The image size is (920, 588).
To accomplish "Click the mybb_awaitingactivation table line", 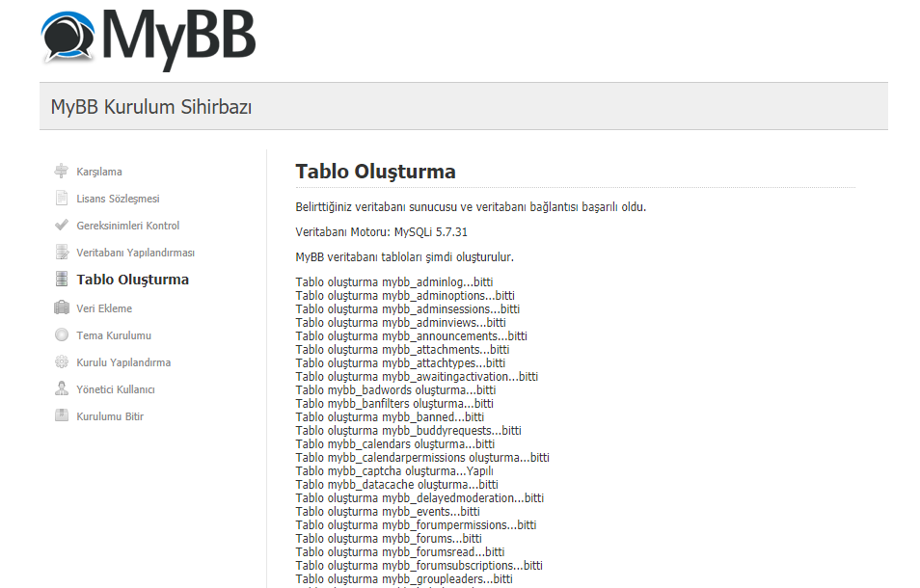I will point(417,376).
